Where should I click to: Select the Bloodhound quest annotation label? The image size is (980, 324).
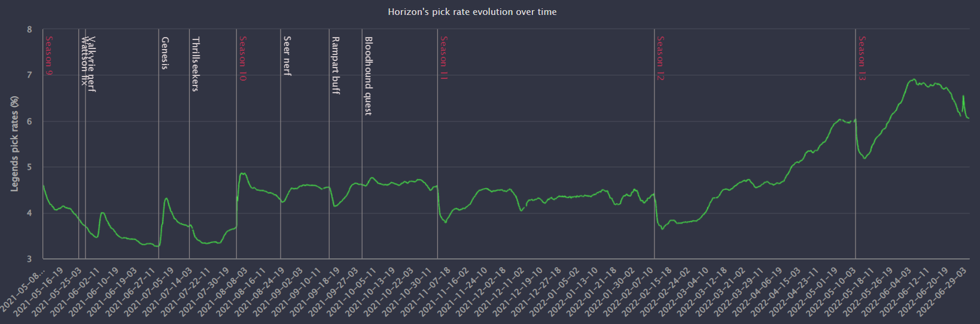point(369,76)
